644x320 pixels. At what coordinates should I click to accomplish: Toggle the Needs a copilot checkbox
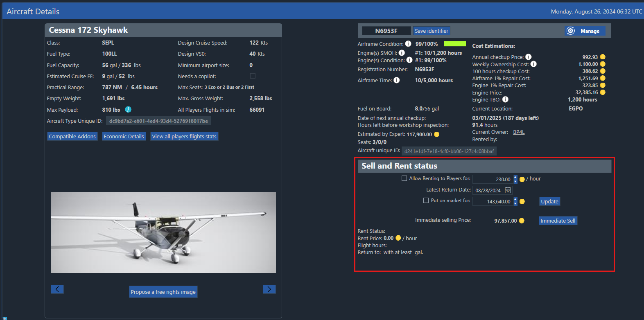[x=253, y=76]
